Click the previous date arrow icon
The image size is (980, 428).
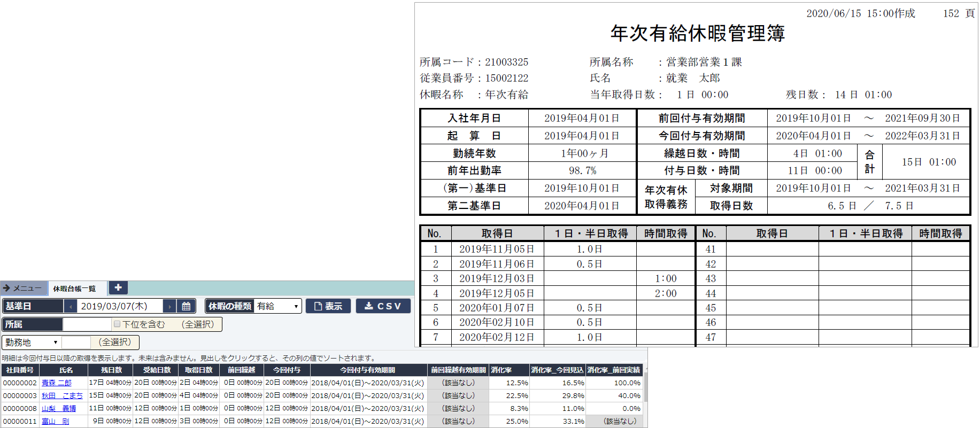tap(70, 306)
